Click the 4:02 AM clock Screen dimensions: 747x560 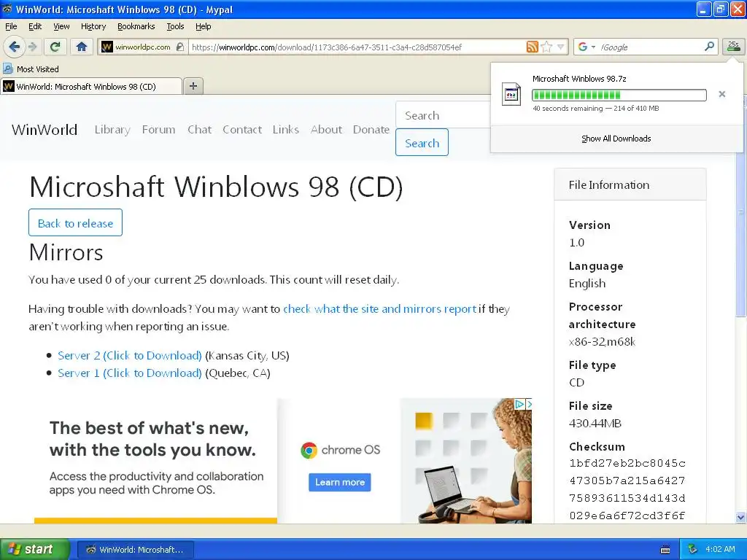pyautogui.click(x=720, y=549)
